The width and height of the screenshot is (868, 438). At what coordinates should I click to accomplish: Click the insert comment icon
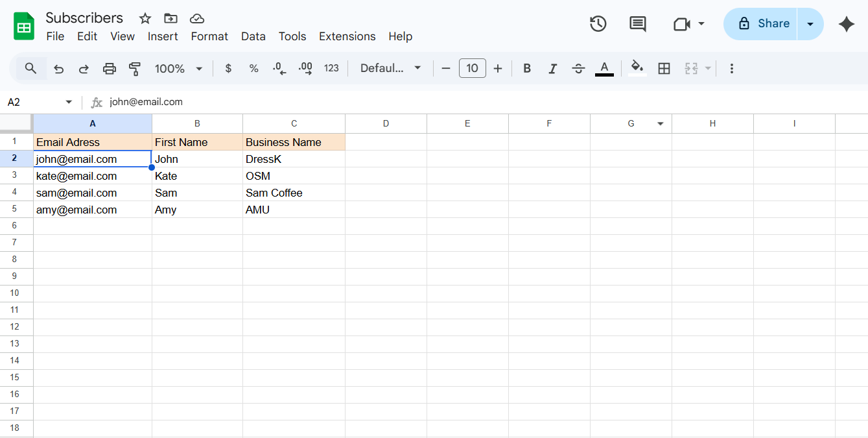pyautogui.click(x=637, y=23)
